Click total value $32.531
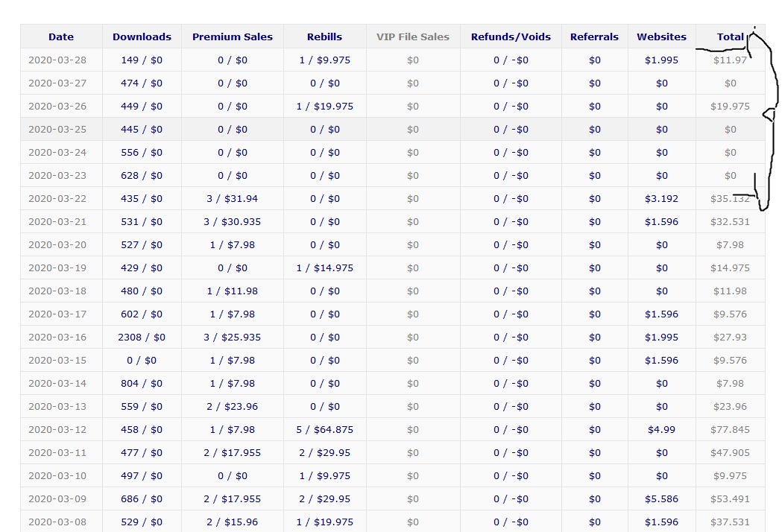This screenshot has width=782, height=532. [x=730, y=222]
